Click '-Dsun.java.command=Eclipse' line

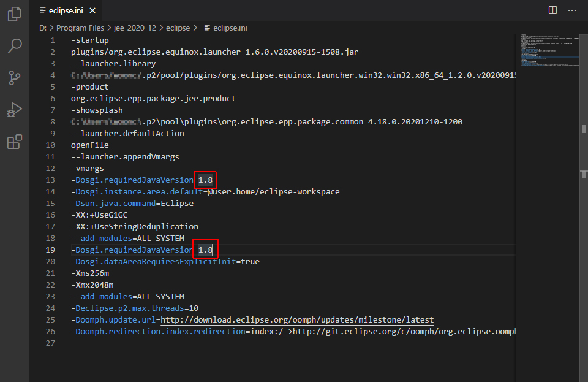point(132,204)
